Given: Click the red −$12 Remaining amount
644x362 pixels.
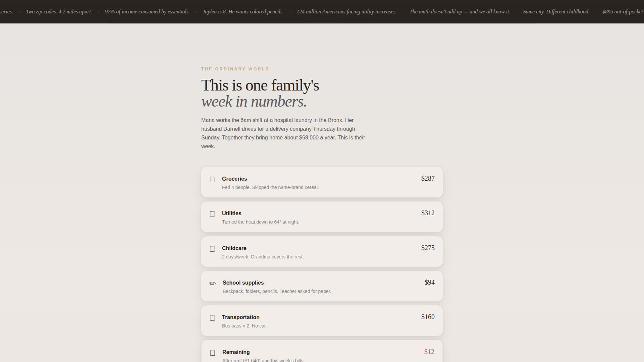Looking at the screenshot, I should pos(427,352).
